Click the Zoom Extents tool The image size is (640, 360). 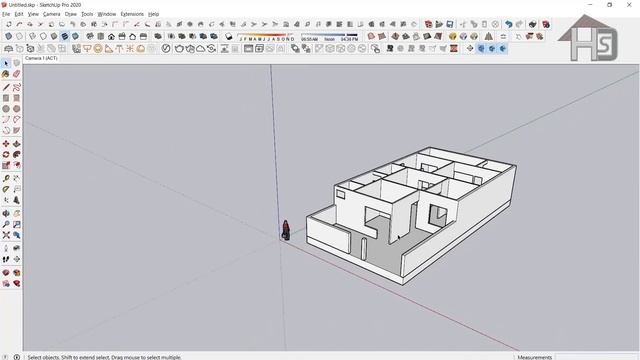pyautogui.click(x=6, y=235)
